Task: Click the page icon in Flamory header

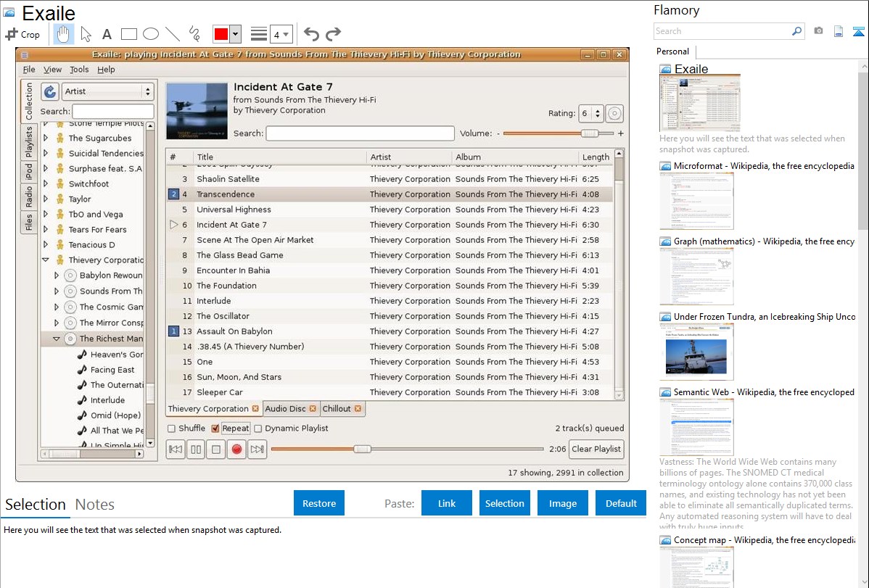Action: click(839, 31)
